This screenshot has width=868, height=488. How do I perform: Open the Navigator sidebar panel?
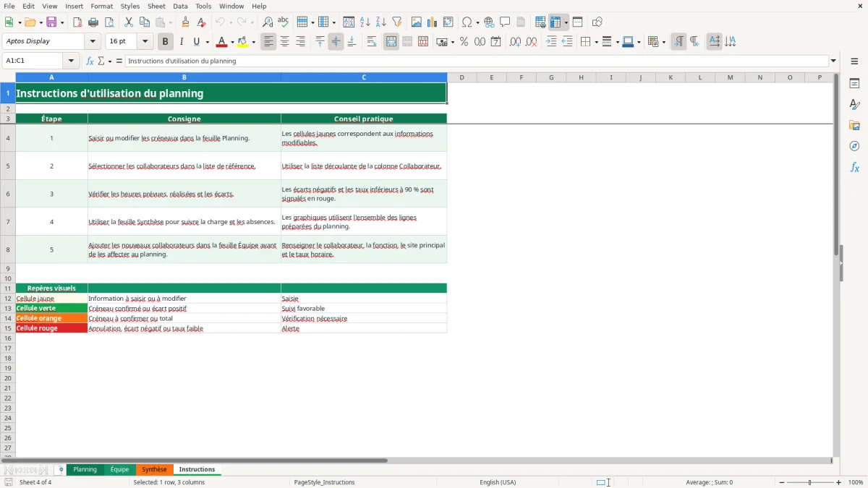[x=854, y=146]
